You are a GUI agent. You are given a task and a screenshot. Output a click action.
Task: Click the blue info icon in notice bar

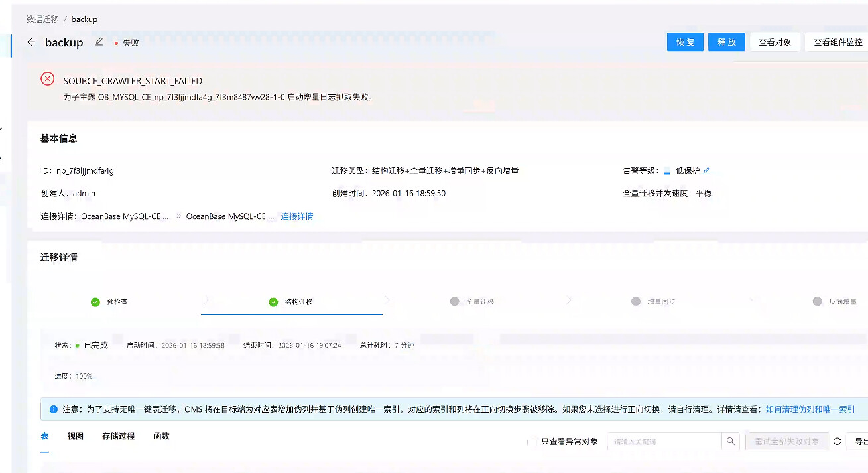coord(54,410)
